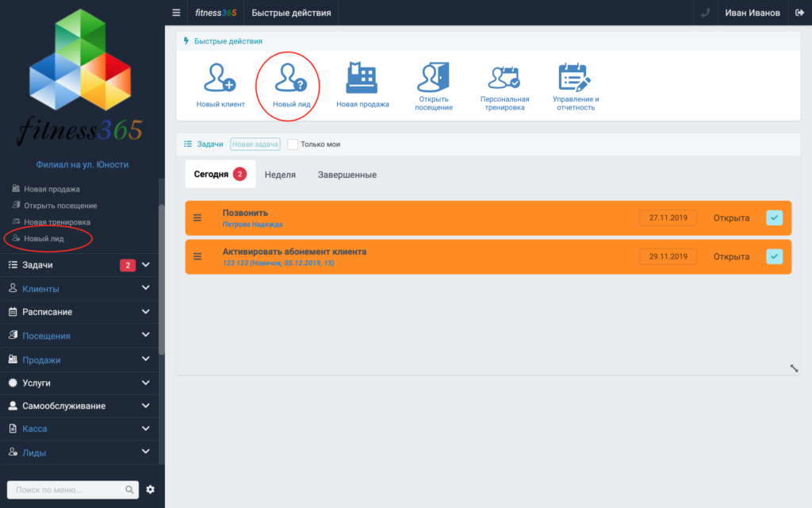This screenshot has width=812, height=508.
Task: Click the lightning Быстрые действия icon
Action: (x=186, y=41)
